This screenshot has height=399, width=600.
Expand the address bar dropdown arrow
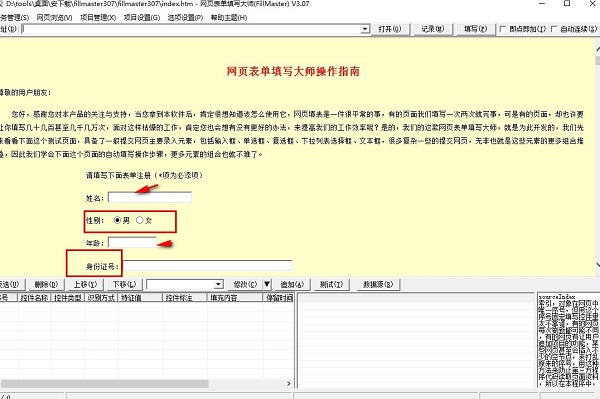pyautogui.click(x=365, y=29)
